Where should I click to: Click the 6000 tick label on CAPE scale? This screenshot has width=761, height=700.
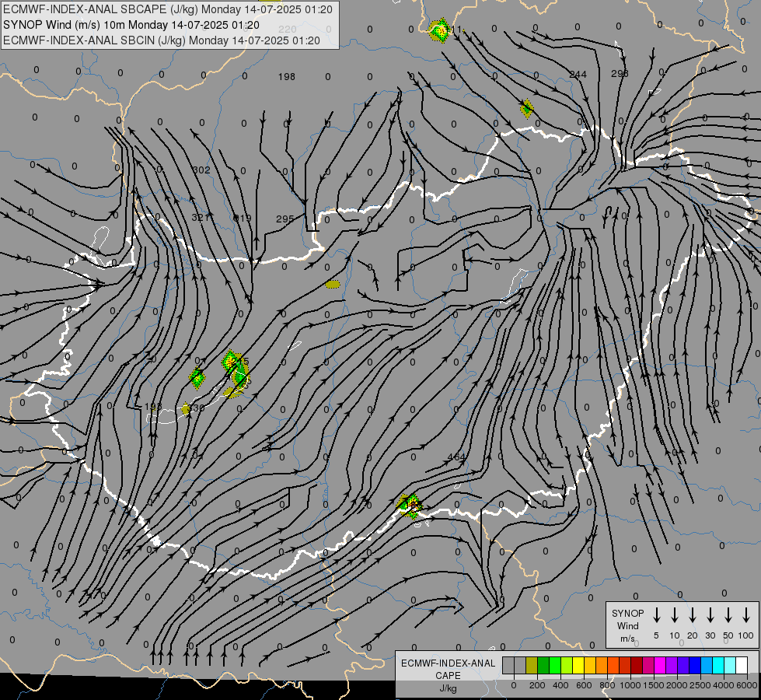click(x=747, y=685)
